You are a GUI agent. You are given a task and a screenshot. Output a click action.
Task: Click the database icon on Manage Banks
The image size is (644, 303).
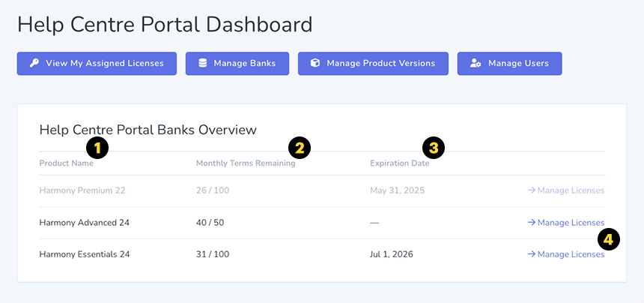pos(203,64)
